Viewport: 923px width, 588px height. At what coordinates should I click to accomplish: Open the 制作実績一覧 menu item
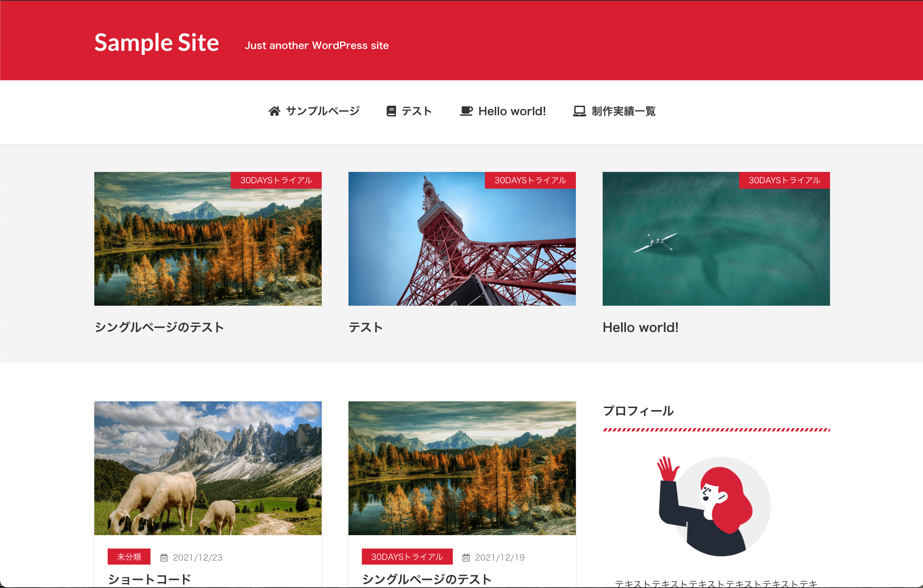[x=623, y=111]
